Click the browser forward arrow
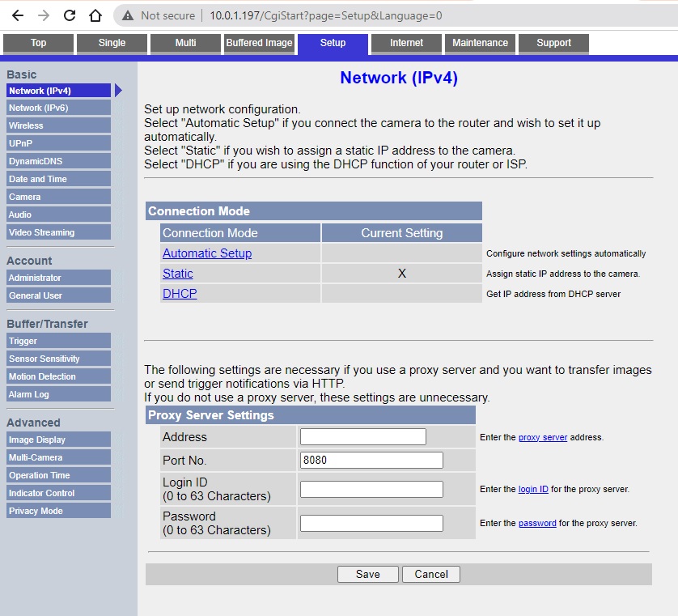This screenshot has width=678, height=616. (x=44, y=16)
